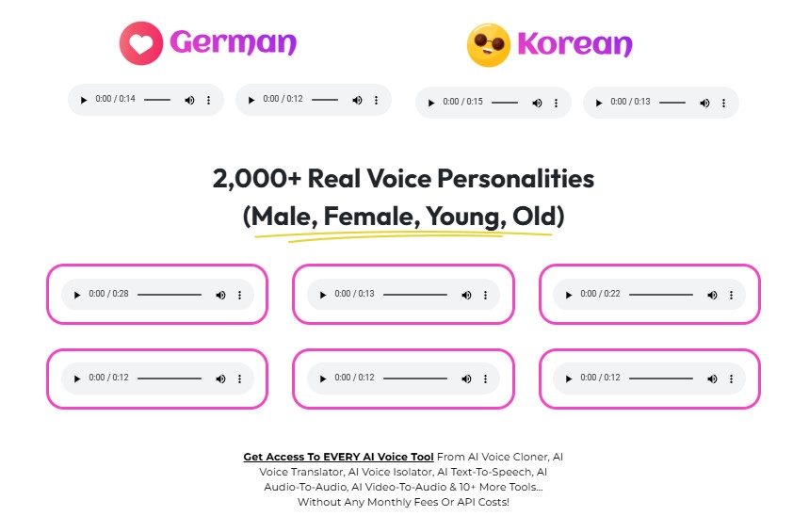Click the heart emoji beside German

[141, 43]
